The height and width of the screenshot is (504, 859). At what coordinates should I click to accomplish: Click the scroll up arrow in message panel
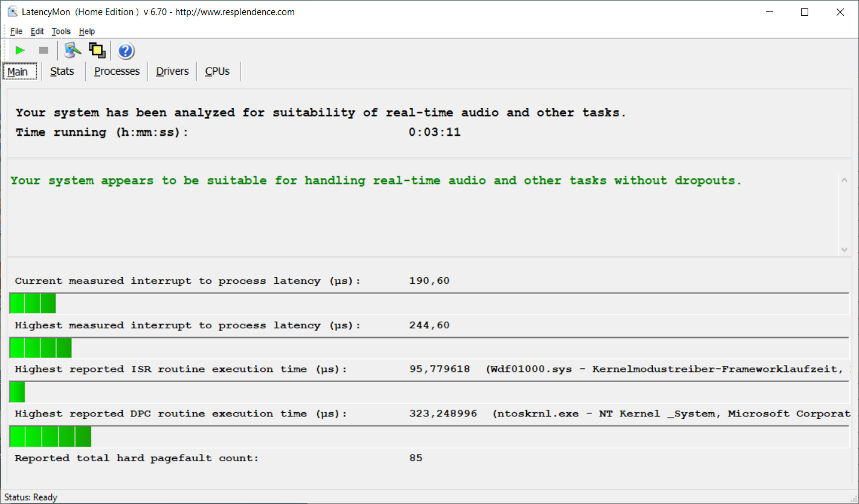pos(844,180)
